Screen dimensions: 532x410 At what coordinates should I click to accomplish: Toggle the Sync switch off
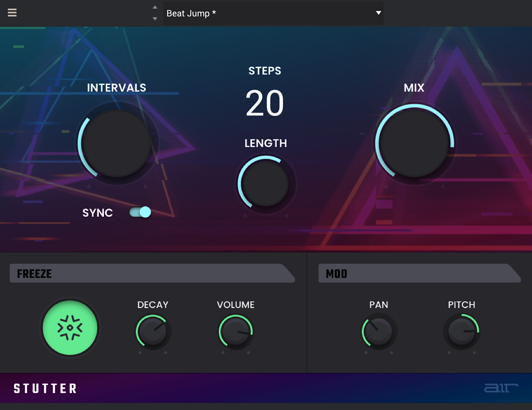coord(140,212)
